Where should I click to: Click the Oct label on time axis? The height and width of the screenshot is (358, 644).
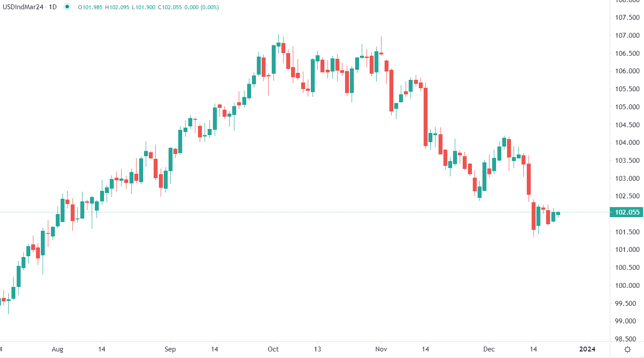tap(273, 349)
